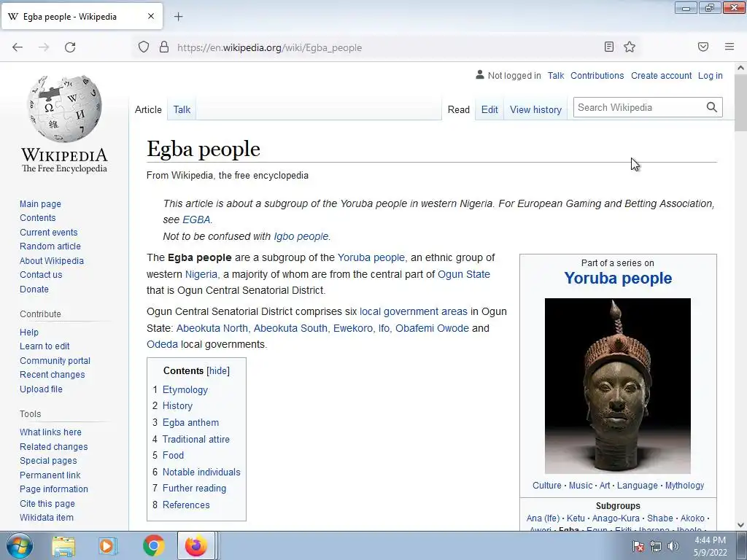Open the Create account link

[x=661, y=76]
